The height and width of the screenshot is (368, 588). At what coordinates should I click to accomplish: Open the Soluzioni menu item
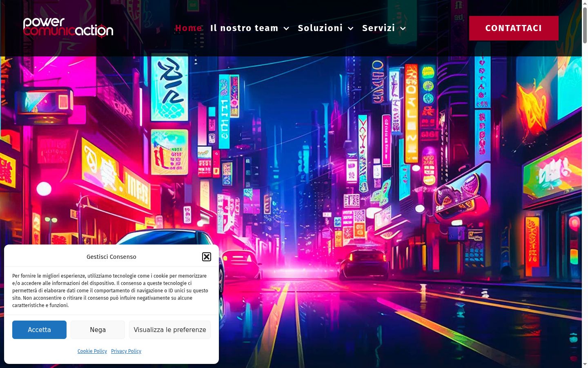point(320,28)
